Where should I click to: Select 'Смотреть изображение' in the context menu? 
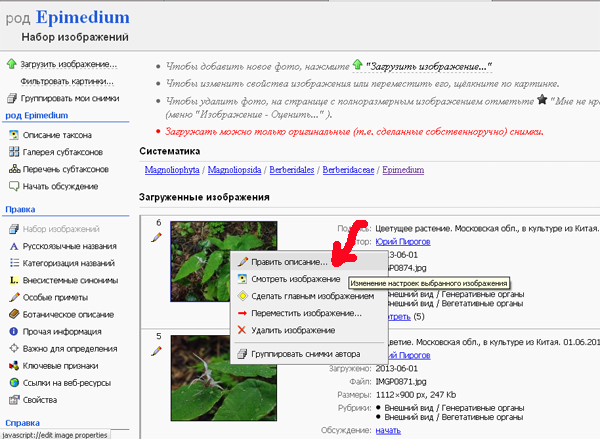click(295, 279)
